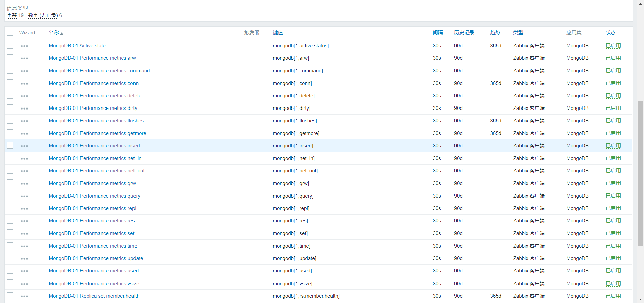Sort items by 间隔 column header
The height and width of the screenshot is (303, 644).
pyautogui.click(x=438, y=33)
